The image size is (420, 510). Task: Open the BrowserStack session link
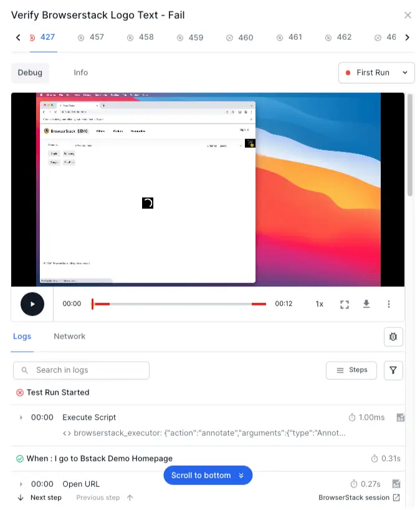coord(359,498)
